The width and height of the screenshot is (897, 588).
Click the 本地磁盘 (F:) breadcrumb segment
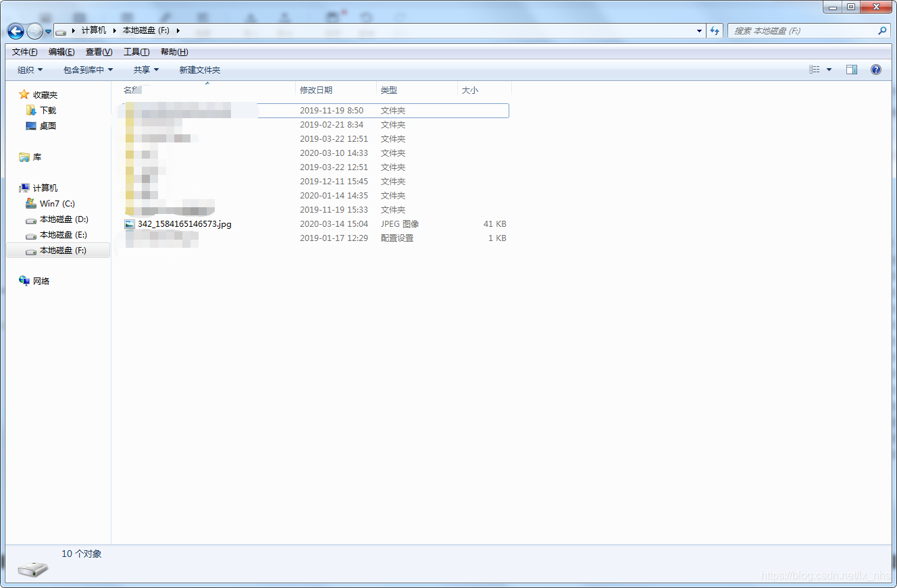[146, 30]
